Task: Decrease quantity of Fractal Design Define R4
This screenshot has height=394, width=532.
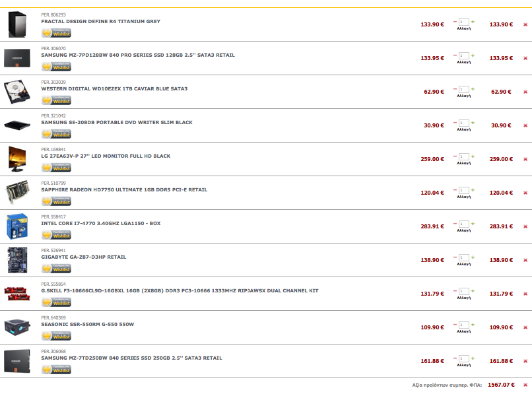Action: coord(455,21)
